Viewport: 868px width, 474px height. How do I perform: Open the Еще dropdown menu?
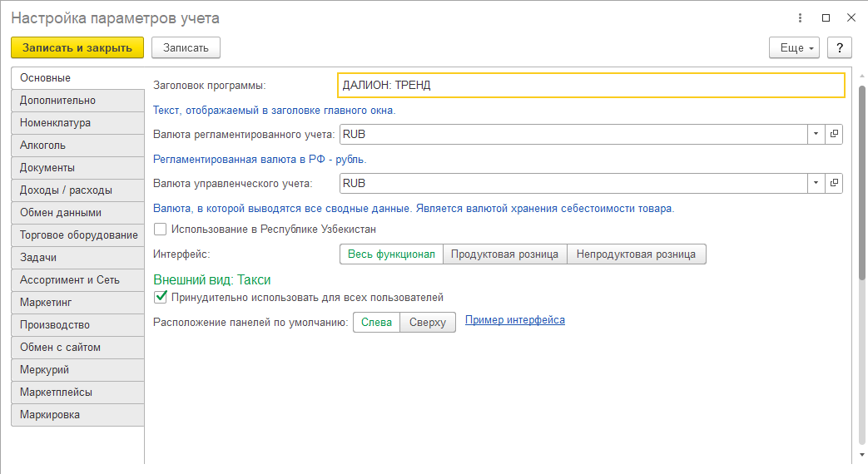(795, 48)
